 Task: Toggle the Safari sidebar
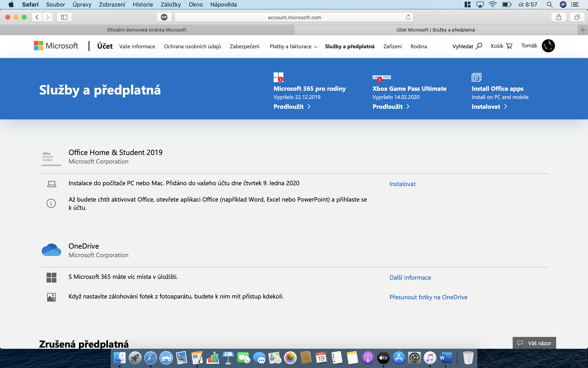[x=64, y=17]
